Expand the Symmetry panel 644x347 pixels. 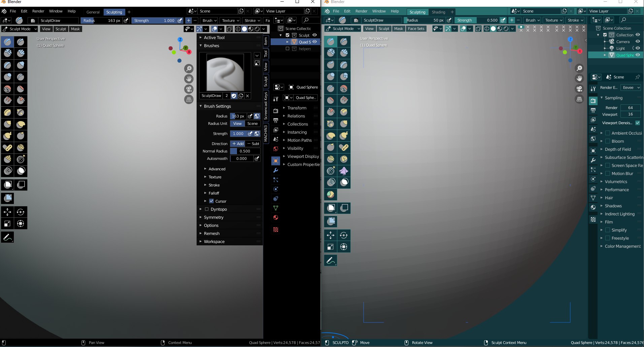click(x=213, y=217)
